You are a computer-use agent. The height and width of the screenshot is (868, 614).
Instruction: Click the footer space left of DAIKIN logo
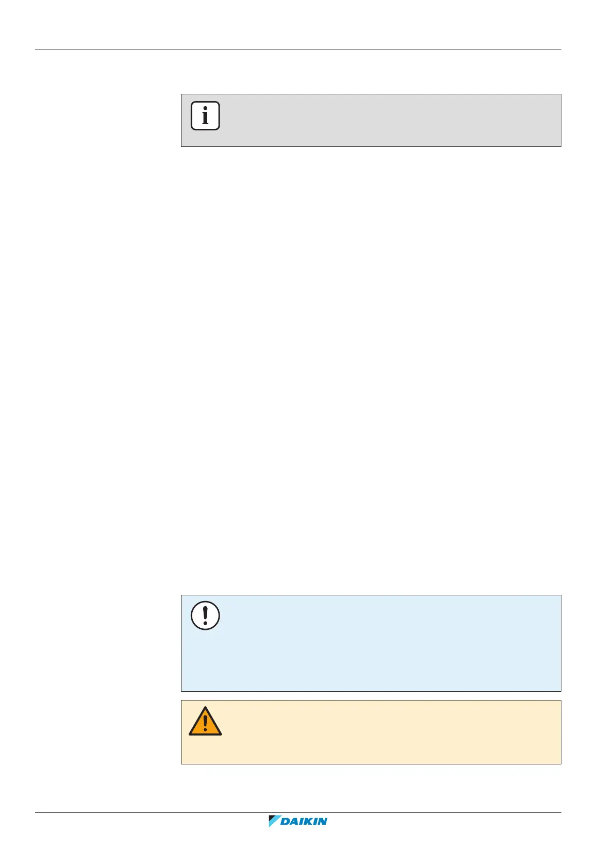[x=151, y=822]
